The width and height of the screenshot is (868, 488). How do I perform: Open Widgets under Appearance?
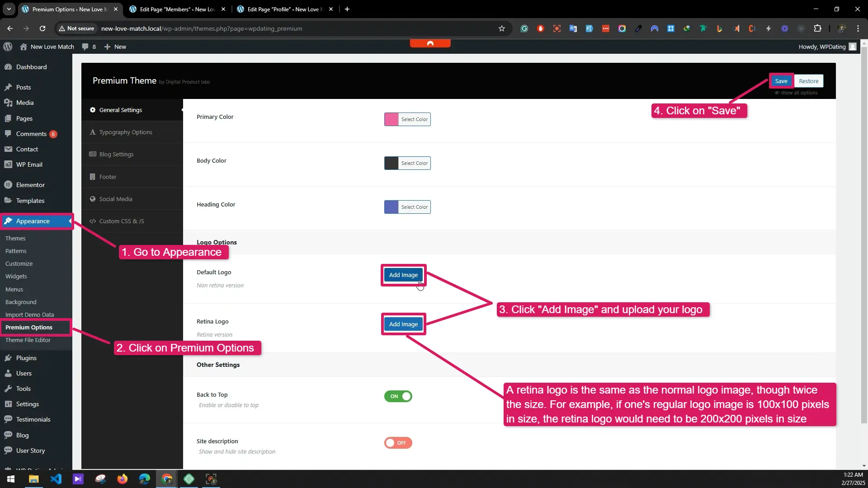coord(16,276)
